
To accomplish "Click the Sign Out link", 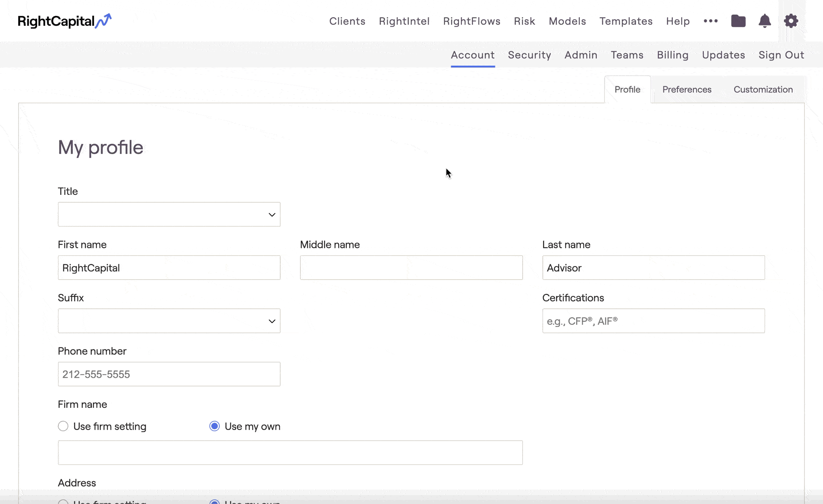I will (781, 55).
